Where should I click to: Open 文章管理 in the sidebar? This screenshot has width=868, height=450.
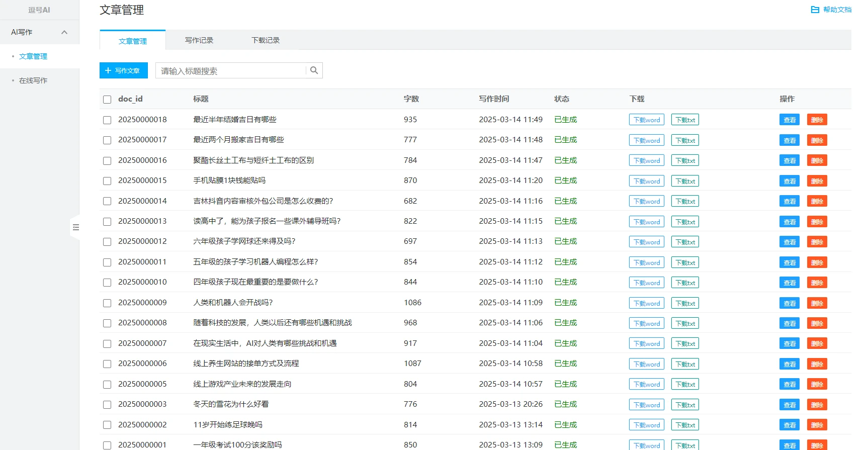(x=33, y=56)
